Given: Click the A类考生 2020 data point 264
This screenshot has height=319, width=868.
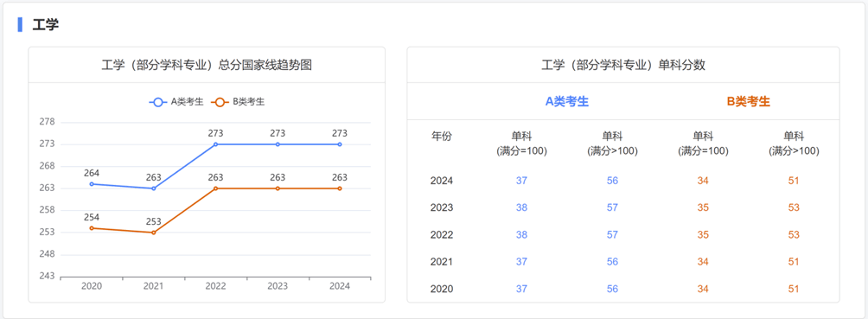Looking at the screenshot, I should [x=92, y=184].
